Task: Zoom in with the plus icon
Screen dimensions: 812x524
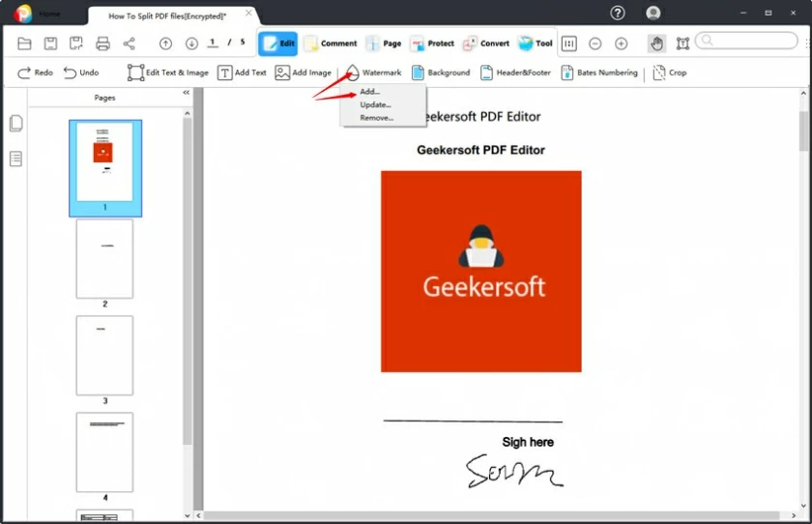Action: point(621,44)
